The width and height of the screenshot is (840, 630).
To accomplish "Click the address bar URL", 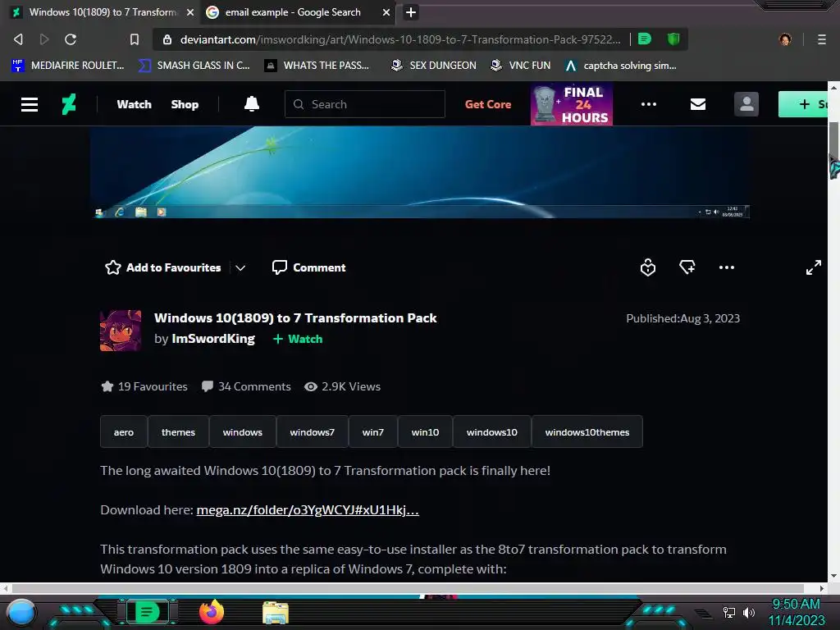I will pos(399,39).
